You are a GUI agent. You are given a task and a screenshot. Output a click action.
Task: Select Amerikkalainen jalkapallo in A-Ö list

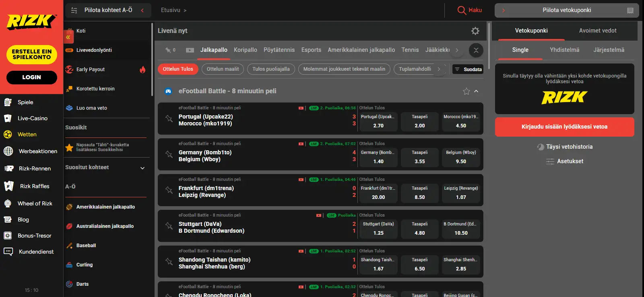coord(105,207)
